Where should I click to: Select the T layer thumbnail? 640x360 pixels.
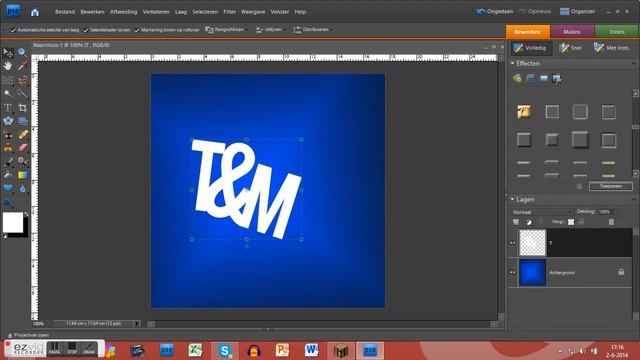[532, 243]
